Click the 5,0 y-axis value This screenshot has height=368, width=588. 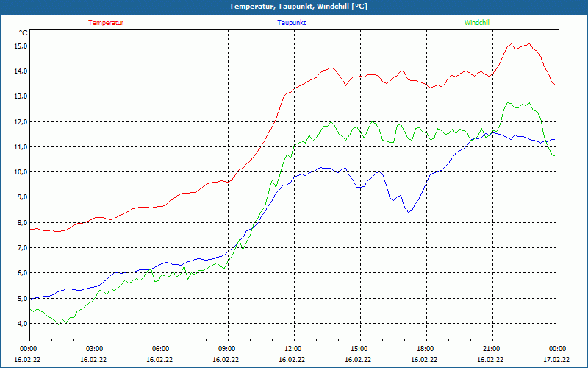click(x=22, y=299)
